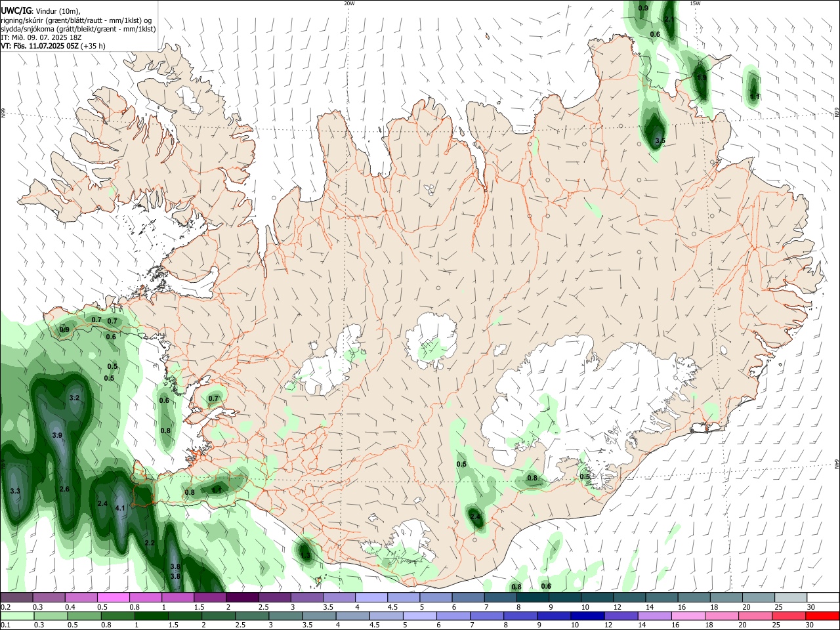Click the 2.2 precipitation value
This screenshot has height=630, width=840.
(149, 543)
